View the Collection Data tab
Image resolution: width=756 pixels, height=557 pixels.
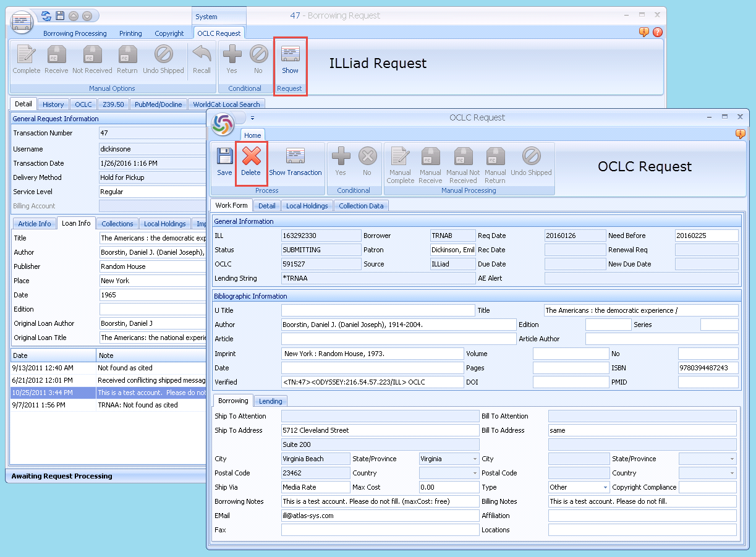[362, 206]
